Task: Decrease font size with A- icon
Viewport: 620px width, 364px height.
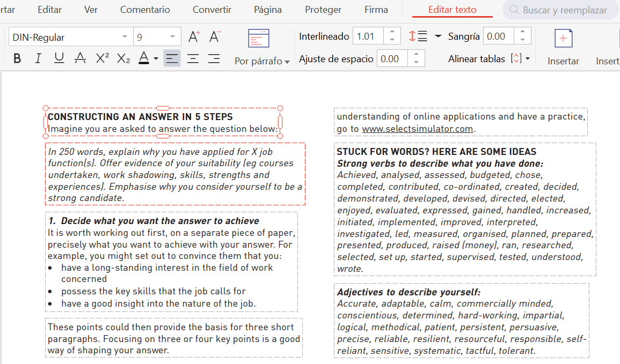Action: tap(215, 37)
